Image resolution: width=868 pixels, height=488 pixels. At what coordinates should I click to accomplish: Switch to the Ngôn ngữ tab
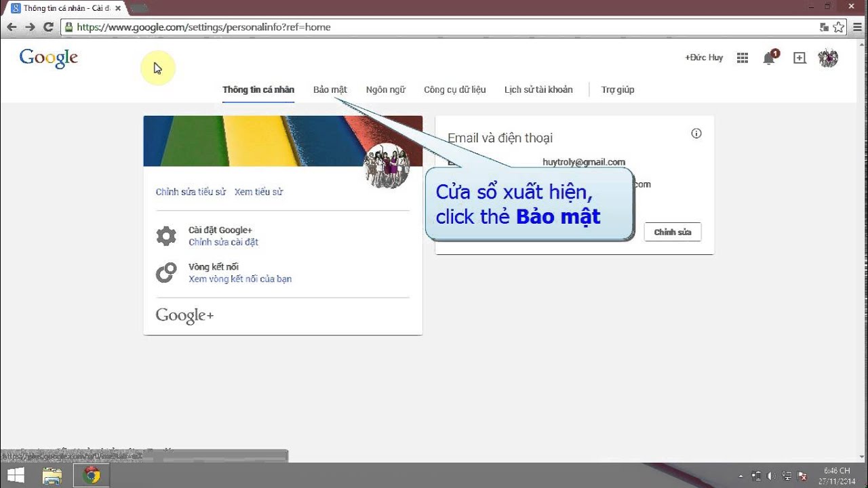(386, 89)
